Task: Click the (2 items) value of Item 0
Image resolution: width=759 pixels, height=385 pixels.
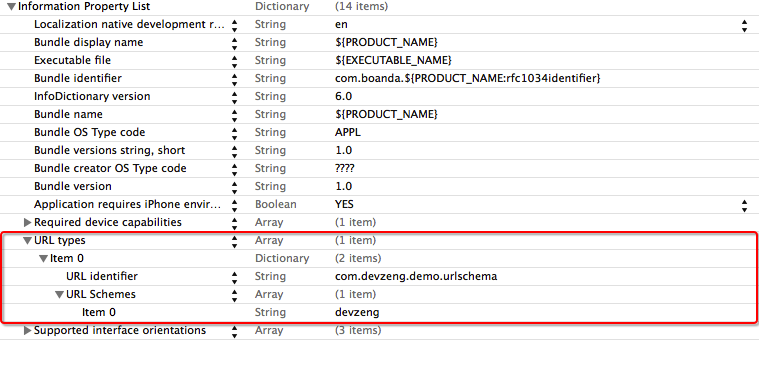Action: (358, 258)
